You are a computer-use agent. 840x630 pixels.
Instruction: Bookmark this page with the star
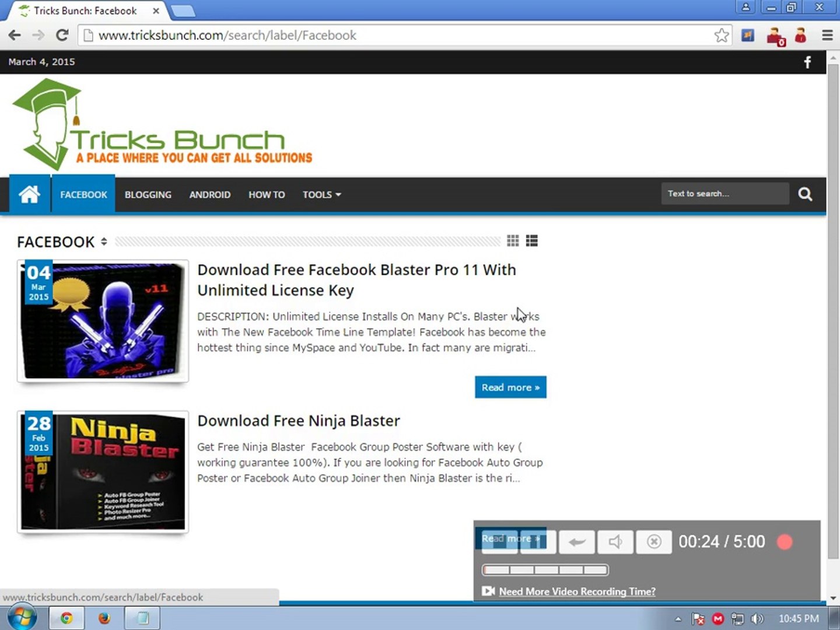[x=722, y=36]
